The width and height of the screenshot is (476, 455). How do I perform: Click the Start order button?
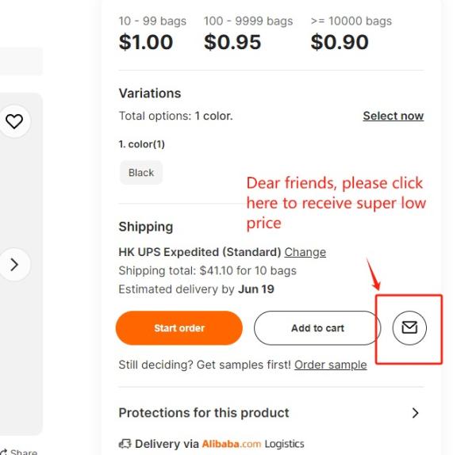click(179, 328)
